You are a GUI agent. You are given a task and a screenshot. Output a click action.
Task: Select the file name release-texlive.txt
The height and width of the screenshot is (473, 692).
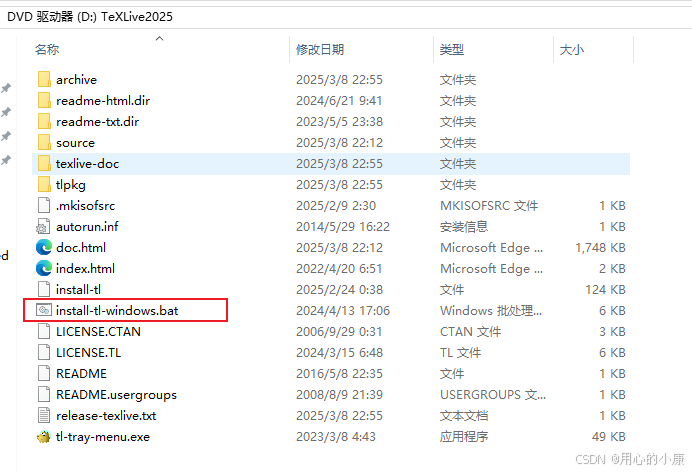[106, 416]
